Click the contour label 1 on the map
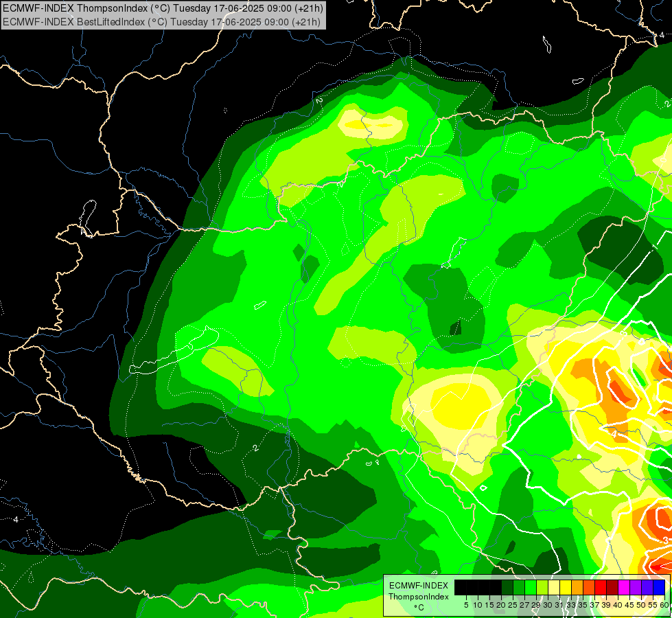The height and width of the screenshot is (618, 672). [654, 247]
